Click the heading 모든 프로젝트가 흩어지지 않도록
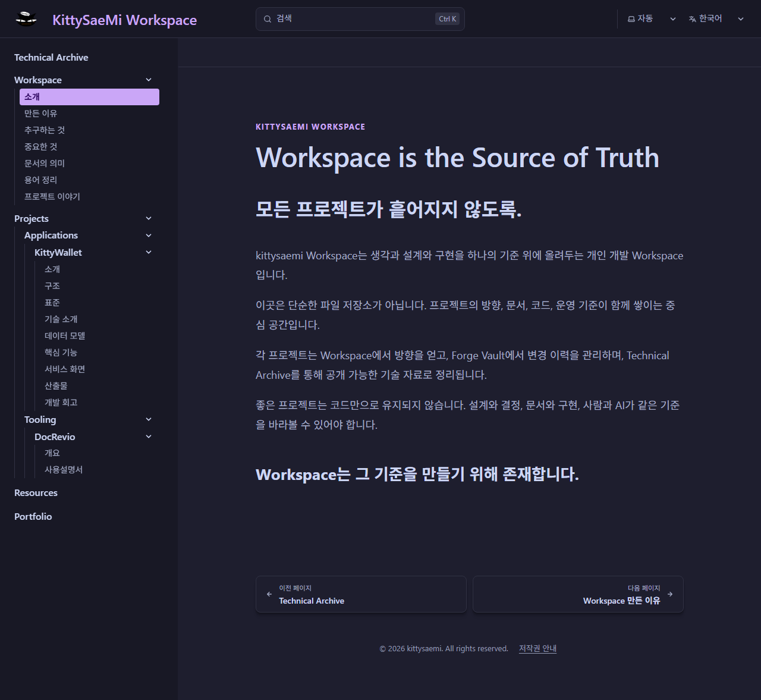This screenshot has width=761, height=700. pyautogui.click(x=389, y=209)
